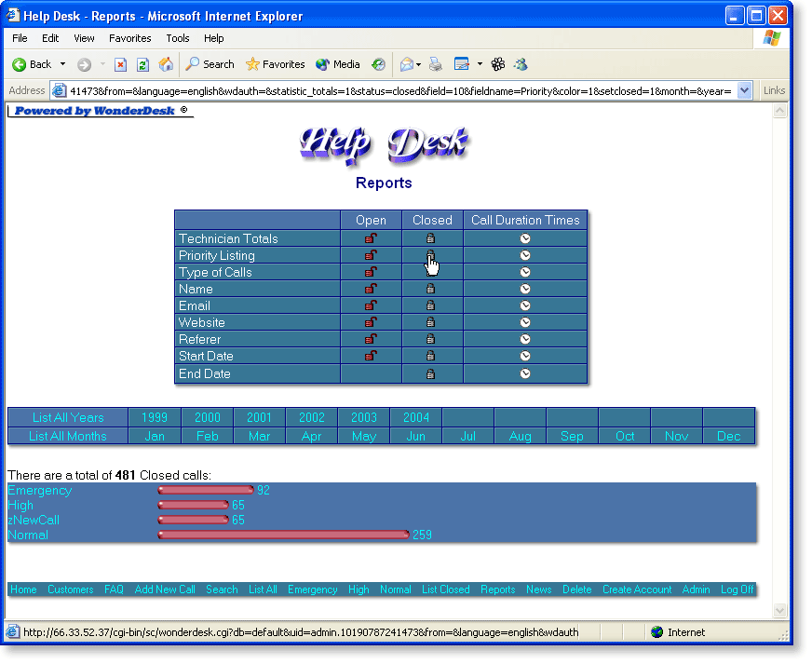Open Add New Call in footer

pos(165,589)
